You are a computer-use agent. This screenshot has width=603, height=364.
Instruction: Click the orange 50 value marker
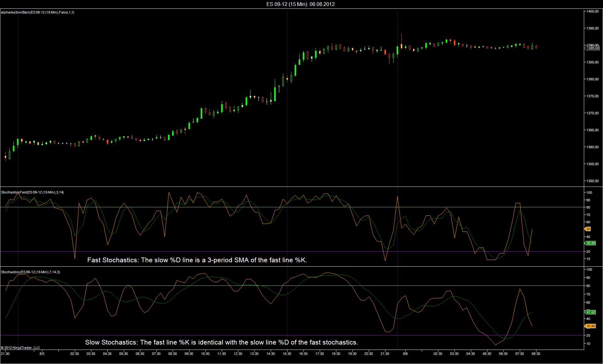[x=588, y=229]
